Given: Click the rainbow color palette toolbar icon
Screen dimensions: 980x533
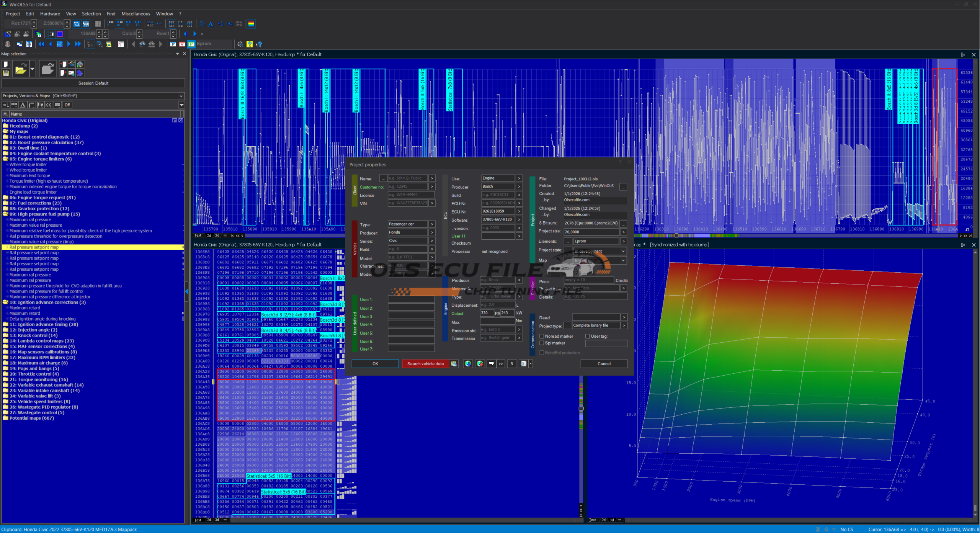Looking at the screenshot, I should click(x=251, y=24).
